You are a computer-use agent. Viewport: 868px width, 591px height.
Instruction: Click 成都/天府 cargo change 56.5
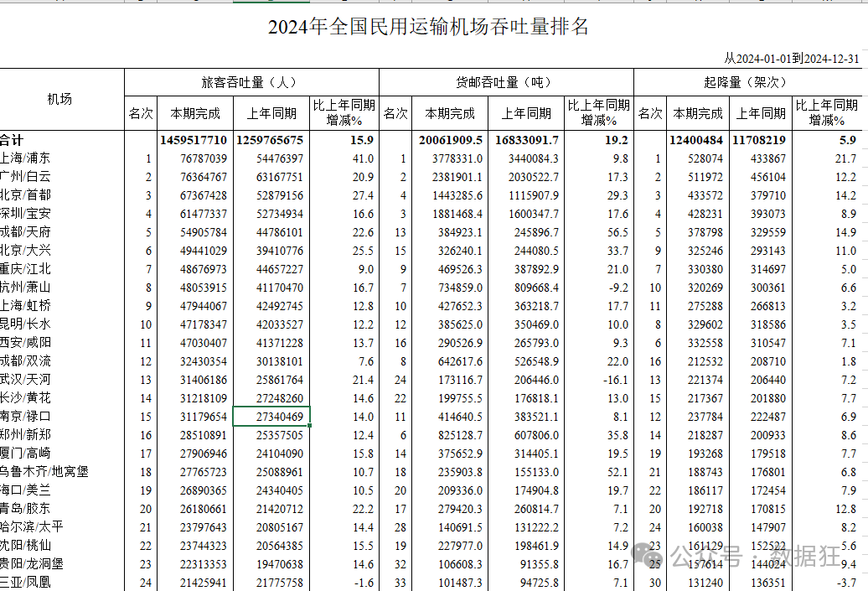point(617,233)
